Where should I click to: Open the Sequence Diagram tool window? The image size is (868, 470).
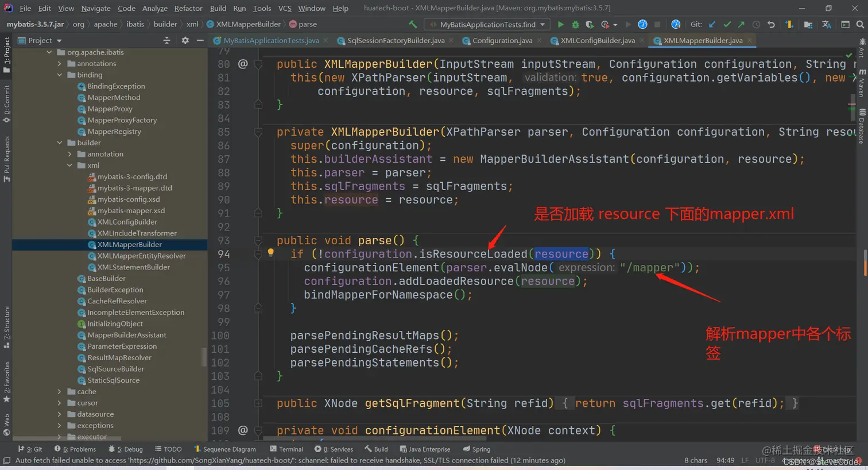point(225,449)
